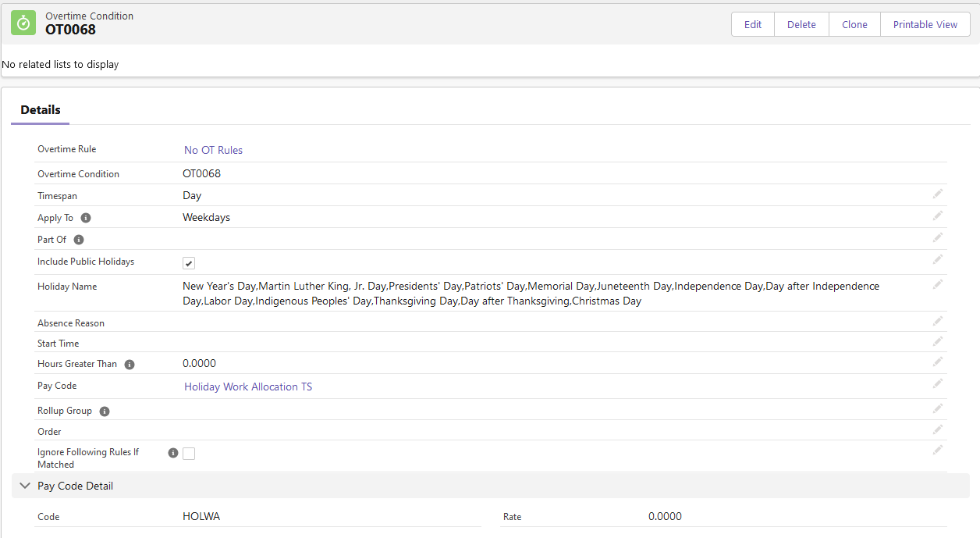
Task: Click the info icon beside Rollup Group
Action: (105, 412)
